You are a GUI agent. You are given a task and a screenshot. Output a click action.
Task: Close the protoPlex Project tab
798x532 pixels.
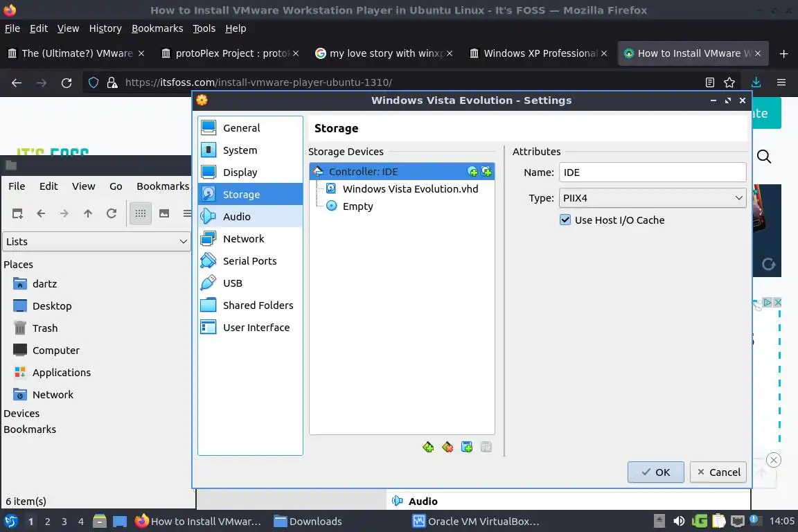click(296, 53)
